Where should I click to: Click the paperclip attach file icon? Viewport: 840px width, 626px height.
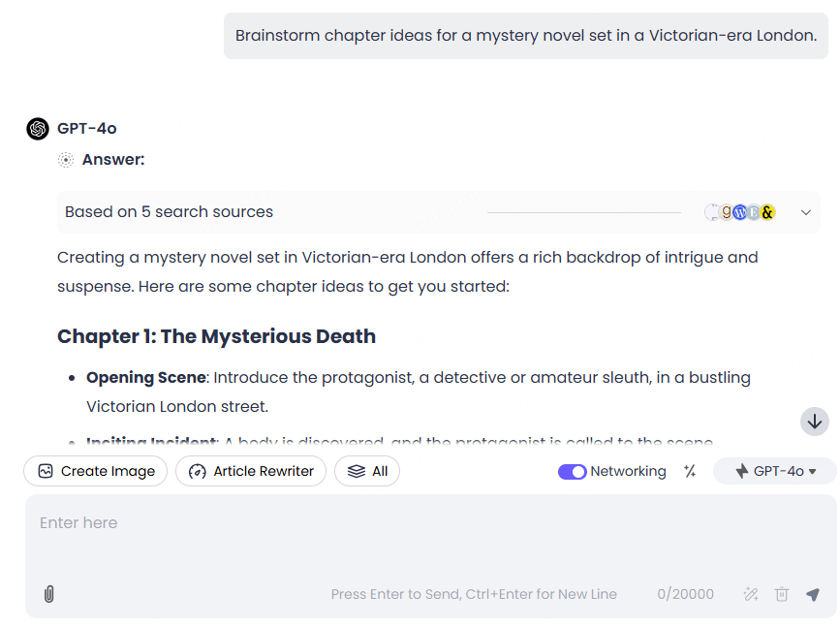coord(48,594)
